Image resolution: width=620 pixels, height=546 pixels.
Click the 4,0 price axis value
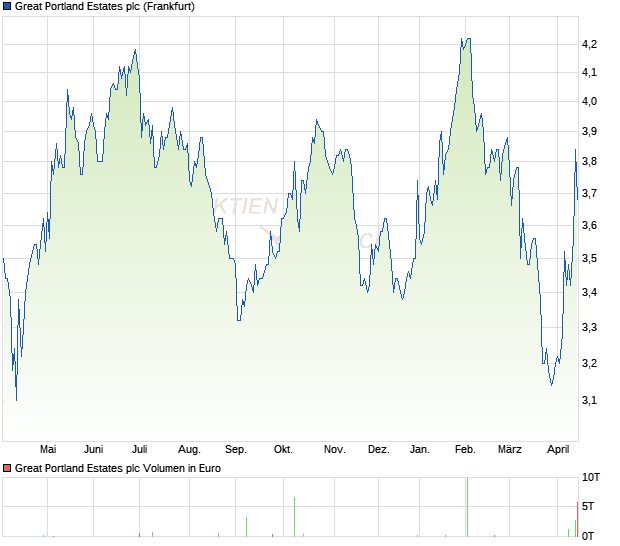click(589, 101)
